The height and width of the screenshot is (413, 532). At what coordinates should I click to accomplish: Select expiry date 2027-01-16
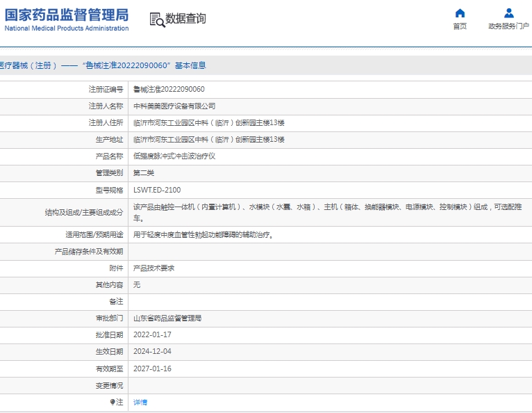[x=152, y=369]
